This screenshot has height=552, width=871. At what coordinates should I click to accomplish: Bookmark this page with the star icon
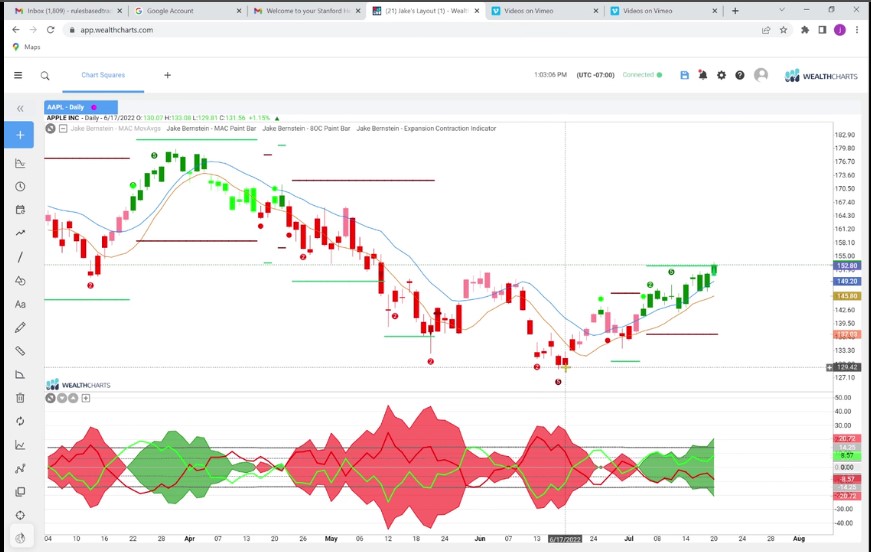coord(784,30)
